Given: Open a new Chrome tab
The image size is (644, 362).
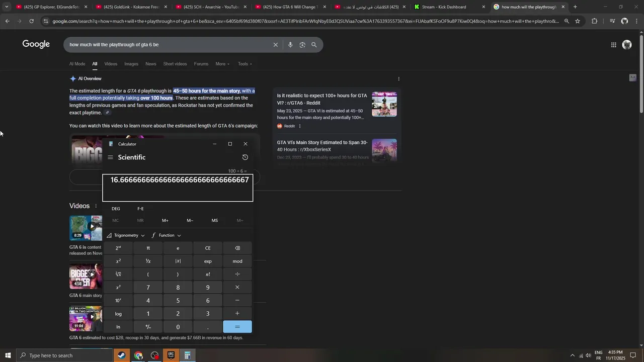Looking at the screenshot, I should point(575,7).
